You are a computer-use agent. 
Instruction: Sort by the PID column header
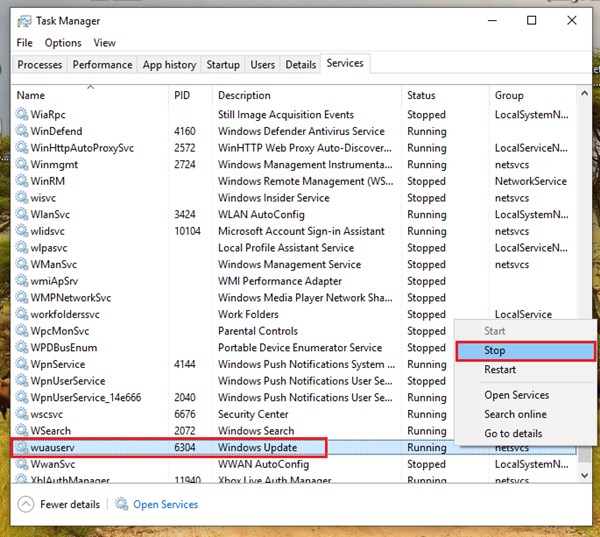(x=190, y=95)
